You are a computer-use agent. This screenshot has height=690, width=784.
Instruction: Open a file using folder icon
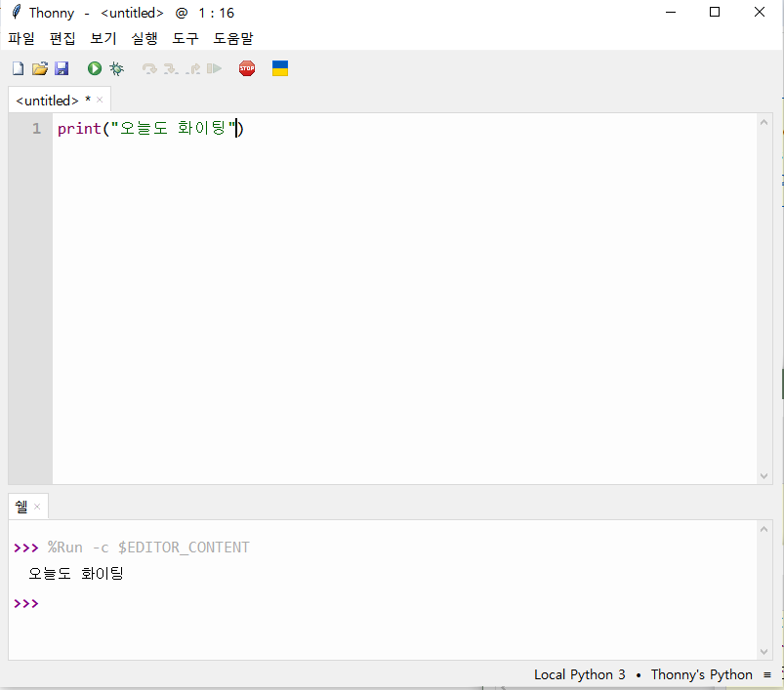[40, 68]
